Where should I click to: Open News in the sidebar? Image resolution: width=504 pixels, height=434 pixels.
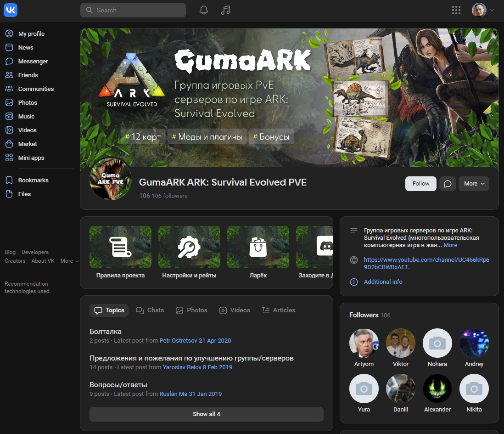[x=26, y=48]
